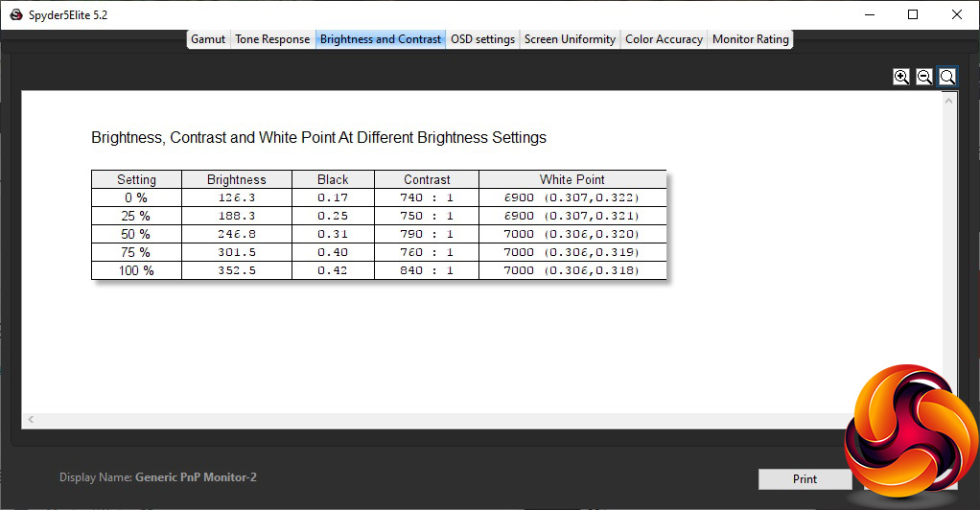Image resolution: width=980 pixels, height=510 pixels.
Task: Switch to the Tone Response tab
Action: click(272, 39)
